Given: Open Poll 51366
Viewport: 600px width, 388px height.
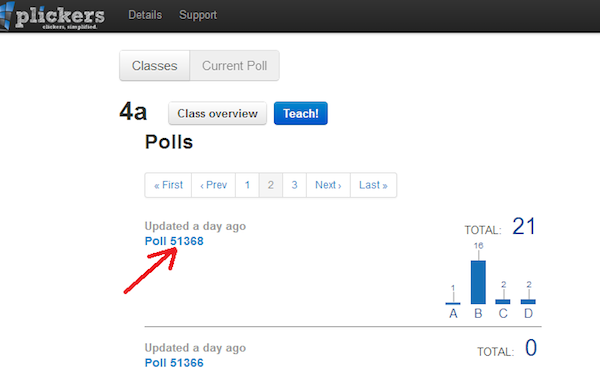Looking at the screenshot, I should (x=174, y=363).
